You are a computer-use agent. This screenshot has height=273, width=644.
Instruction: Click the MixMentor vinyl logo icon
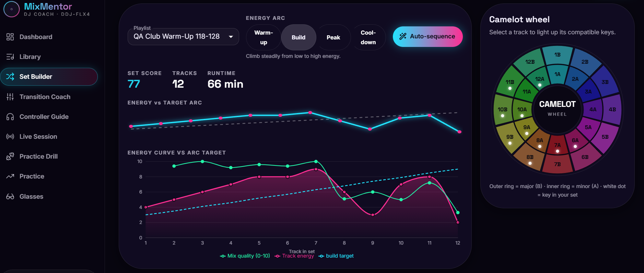pyautogui.click(x=12, y=9)
